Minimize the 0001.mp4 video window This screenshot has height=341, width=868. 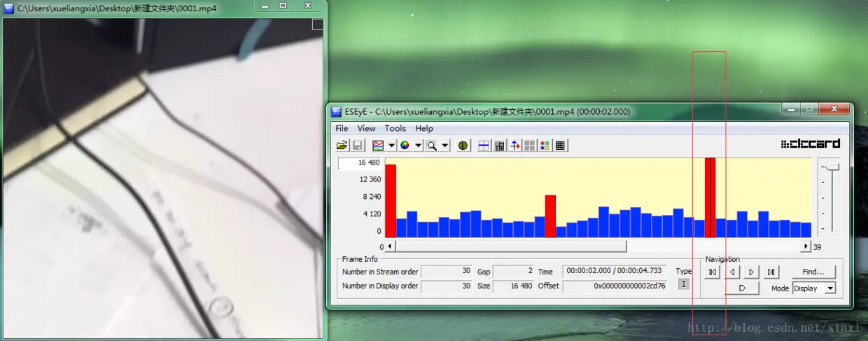pos(264,6)
